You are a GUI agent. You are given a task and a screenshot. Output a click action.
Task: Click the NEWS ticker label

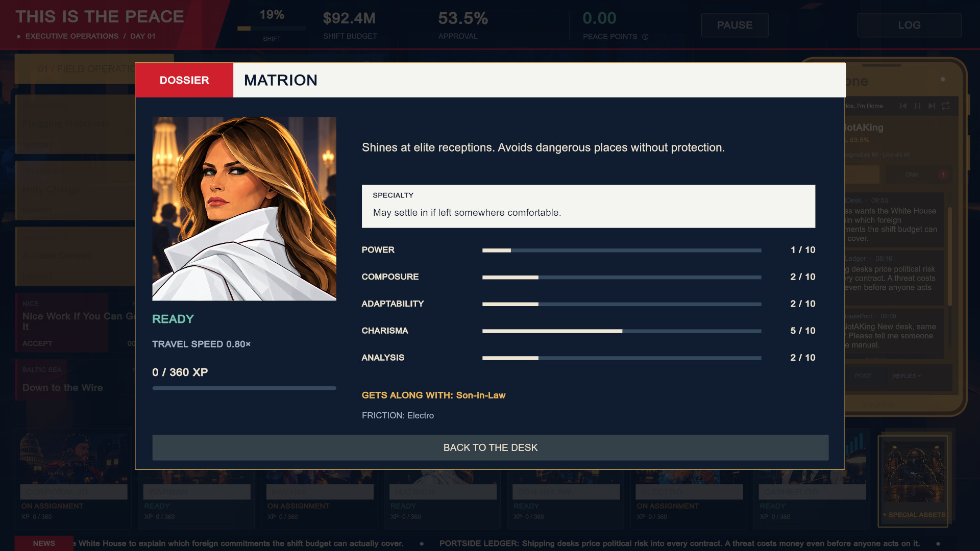pos(44,543)
